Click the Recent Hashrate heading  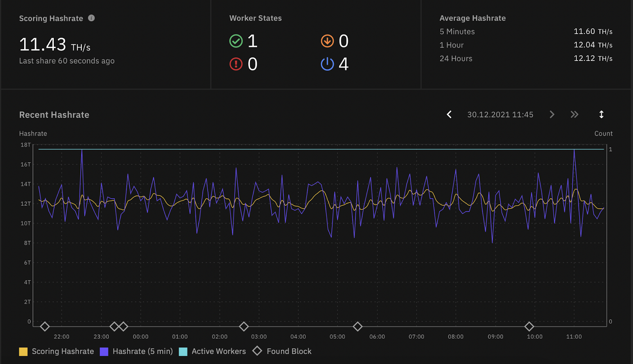(x=54, y=115)
